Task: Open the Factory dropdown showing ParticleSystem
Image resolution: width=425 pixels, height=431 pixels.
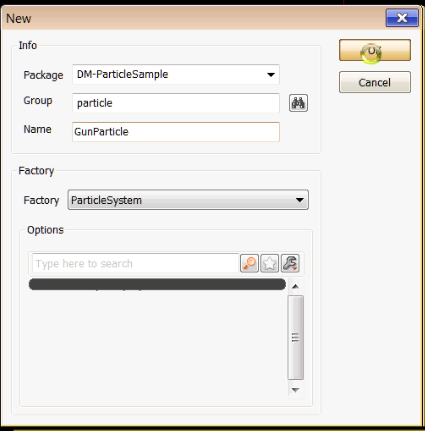Action: point(188,200)
